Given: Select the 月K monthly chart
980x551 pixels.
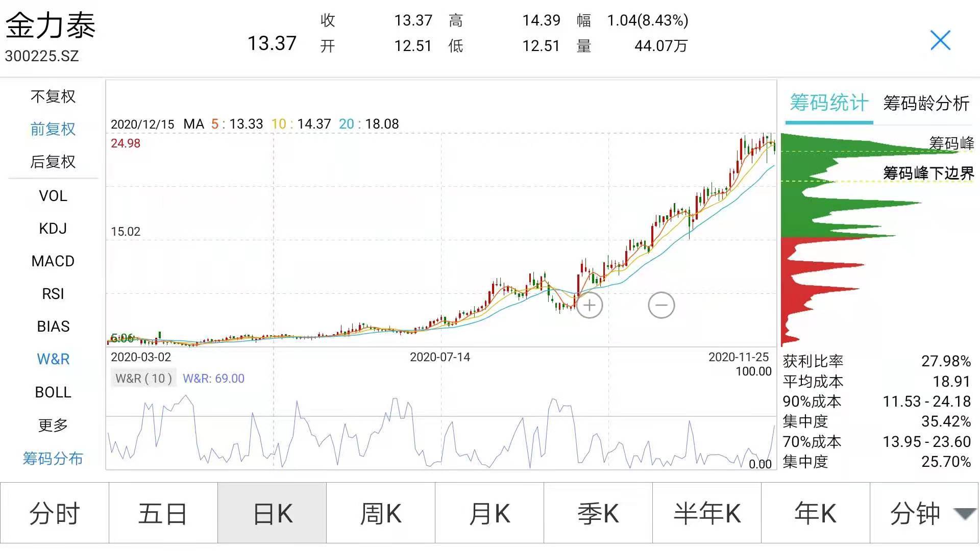Looking at the screenshot, I should tap(489, 513).
